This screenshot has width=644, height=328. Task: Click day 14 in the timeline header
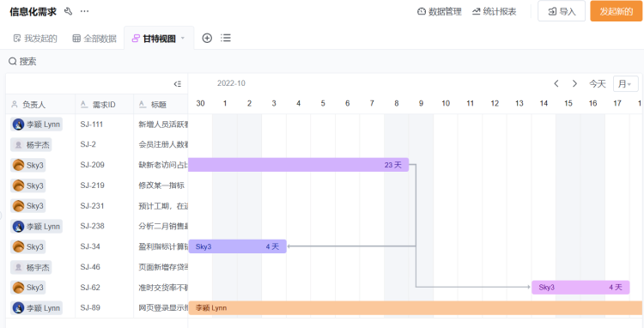[544, 103]
